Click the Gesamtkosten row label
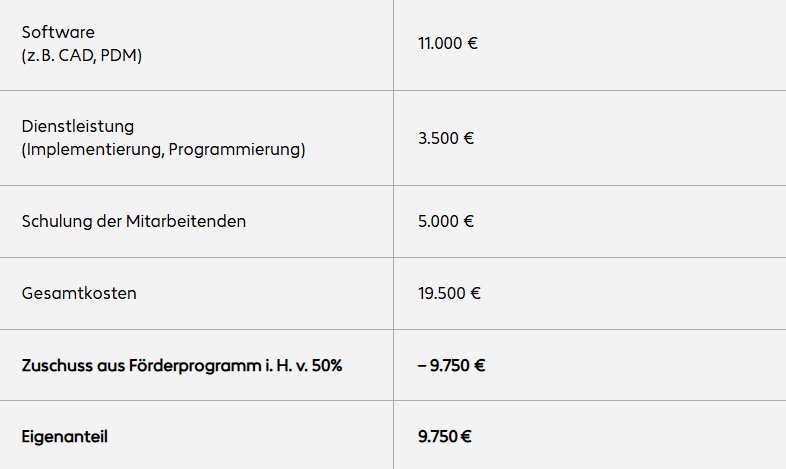The width and height of the screenshot is (786, 469). 79,294
